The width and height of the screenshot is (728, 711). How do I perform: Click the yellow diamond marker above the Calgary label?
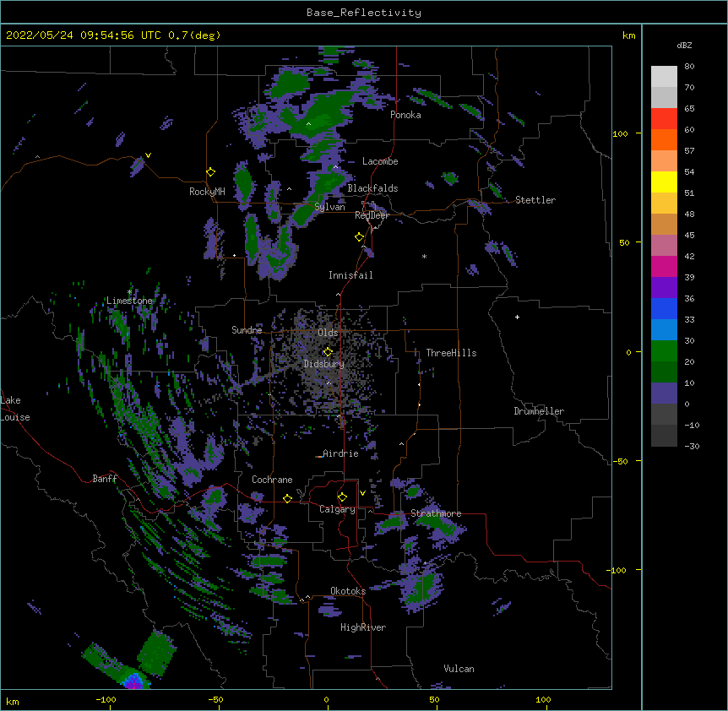coord(342,497)
